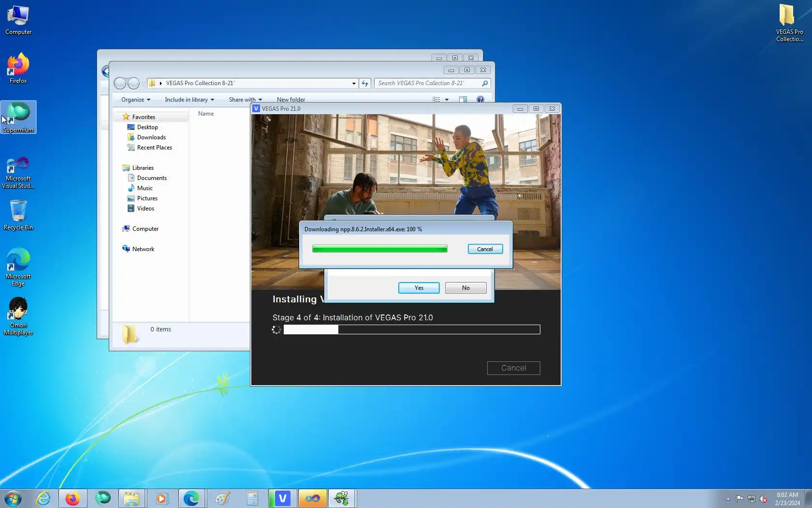
Task: Open Calculator from the taskbar
Action: tap(252, 498)
